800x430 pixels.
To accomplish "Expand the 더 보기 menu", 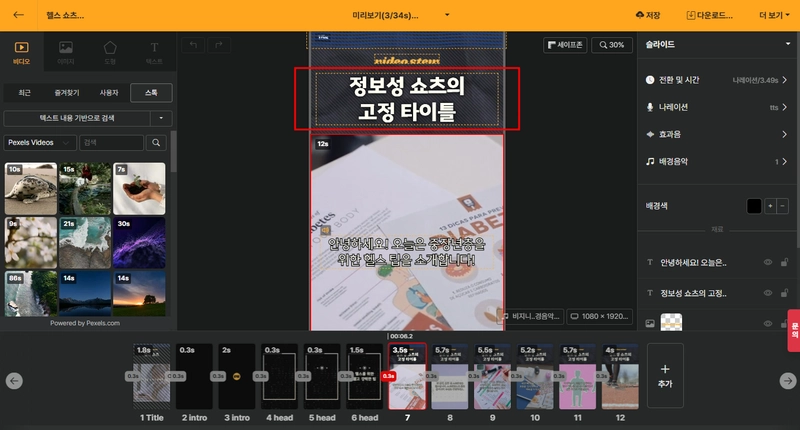I will [x=774, y=15].
